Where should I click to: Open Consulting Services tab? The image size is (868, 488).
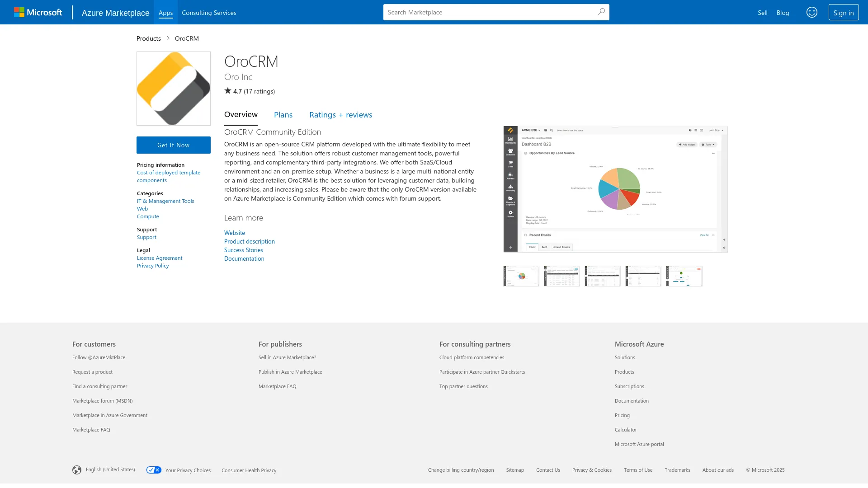(x=209, y=13)
